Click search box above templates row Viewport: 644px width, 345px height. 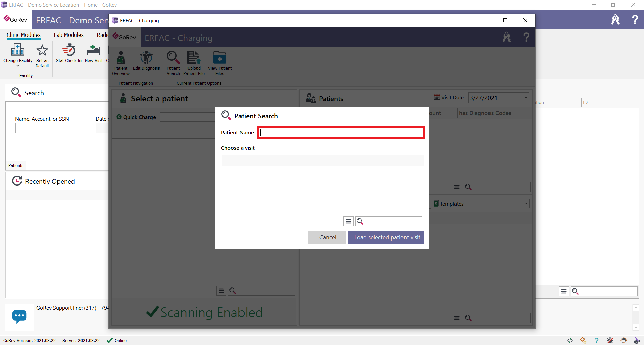(497, 187)
